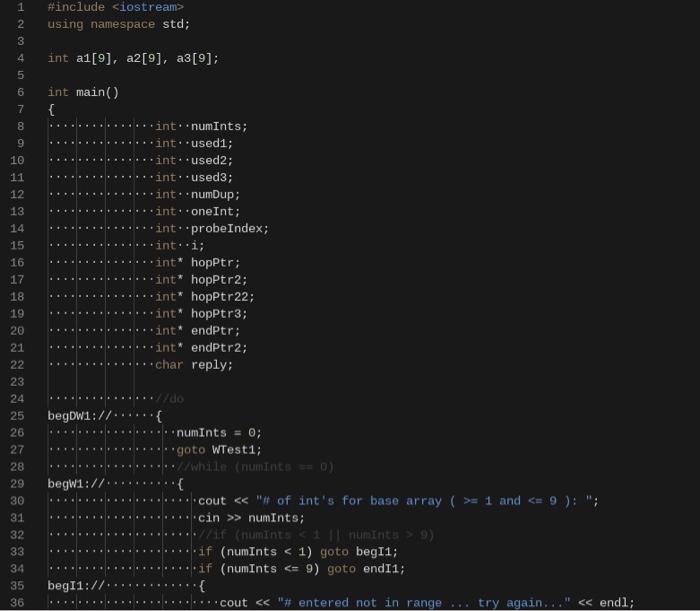Click line number 23 in the gutter
700x611 pixels.
[17, 382]
